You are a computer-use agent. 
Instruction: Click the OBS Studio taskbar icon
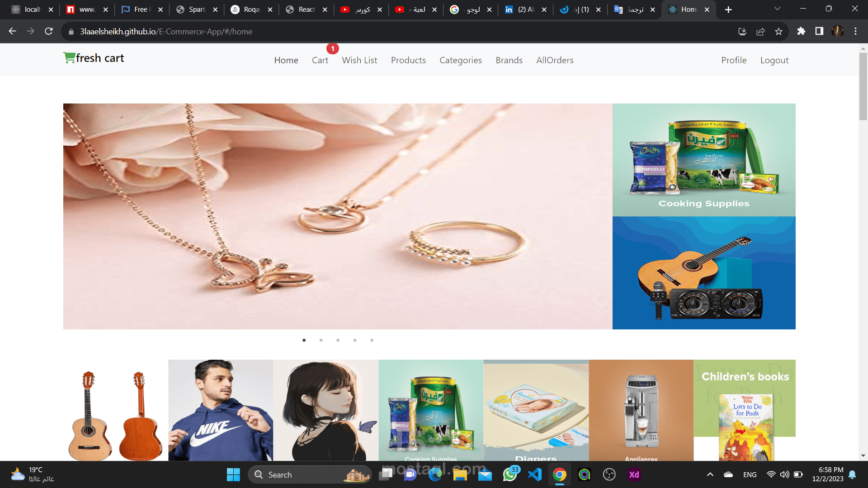coord(609,474)
